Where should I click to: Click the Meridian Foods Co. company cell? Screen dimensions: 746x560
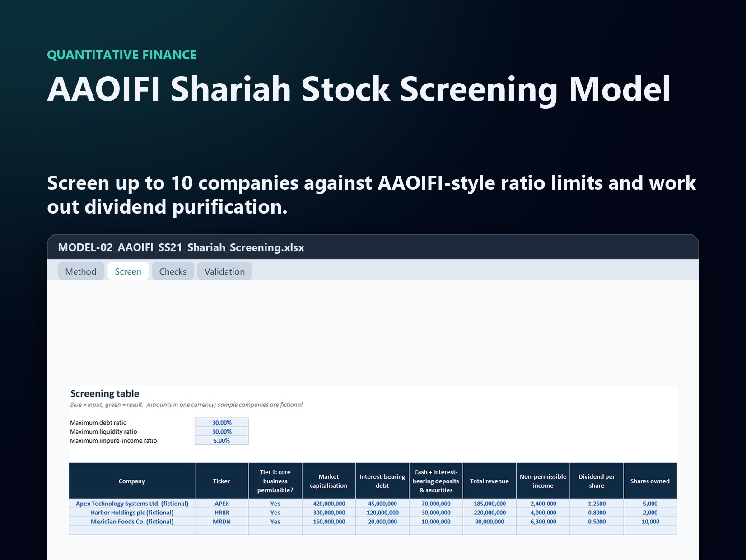pyautogui.click(x=132, y=522)
